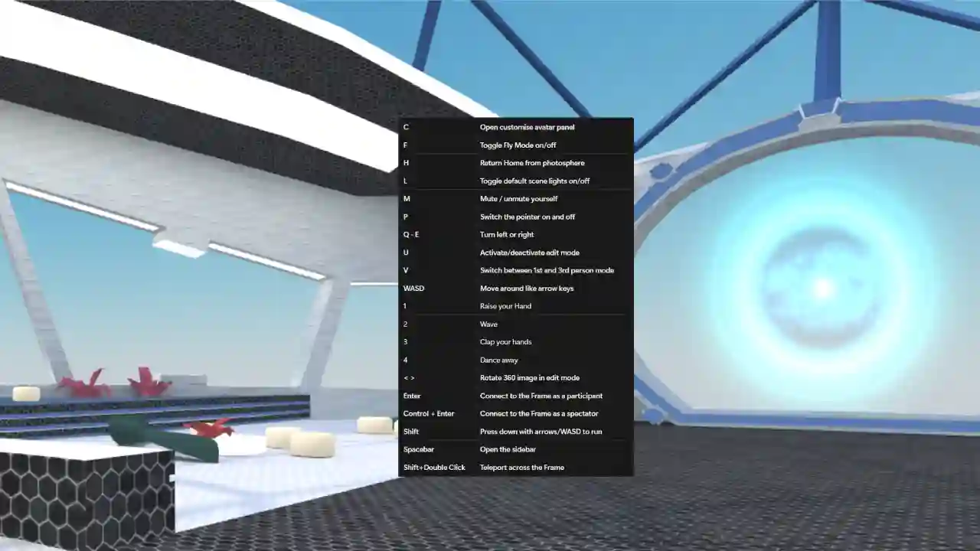Select the "Toggle Fly Mode on/off" entry
The image size is (980, 551).
pyautogui.click(x=518, y=145)
